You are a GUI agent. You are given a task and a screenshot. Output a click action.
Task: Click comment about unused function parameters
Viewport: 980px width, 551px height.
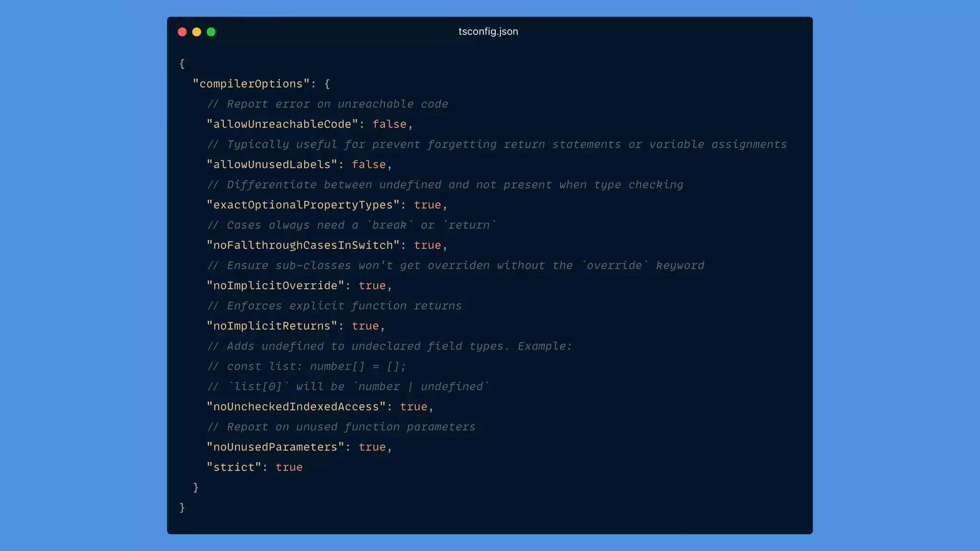[341, 427]
